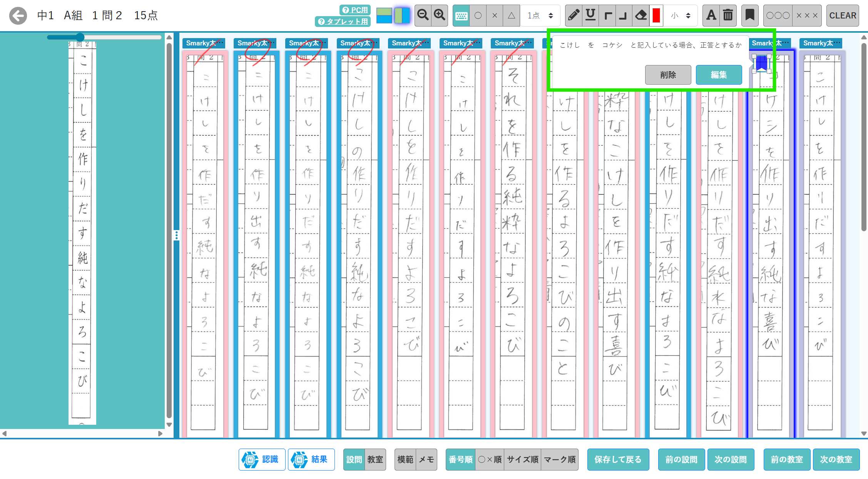Select the マーク順 sort tab
Image resolution: width=868 pixels, height=479 pixels.
tap(560, 459)
